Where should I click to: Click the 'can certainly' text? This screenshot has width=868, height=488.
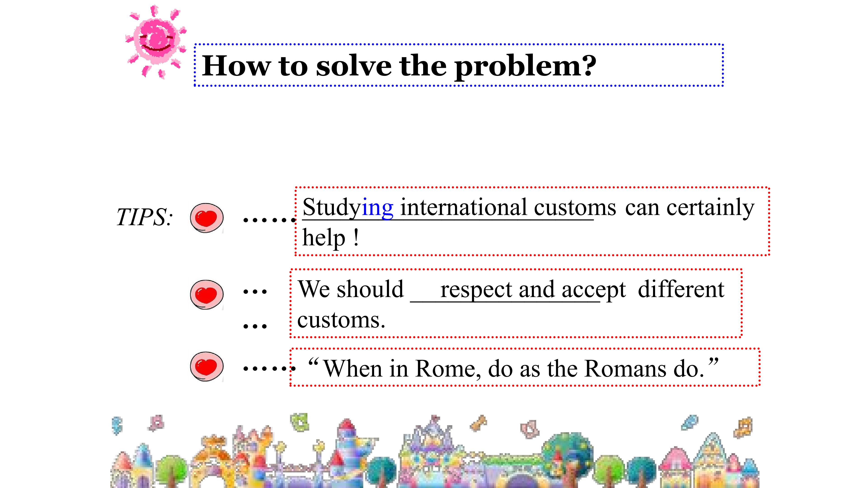coord(690,208)
